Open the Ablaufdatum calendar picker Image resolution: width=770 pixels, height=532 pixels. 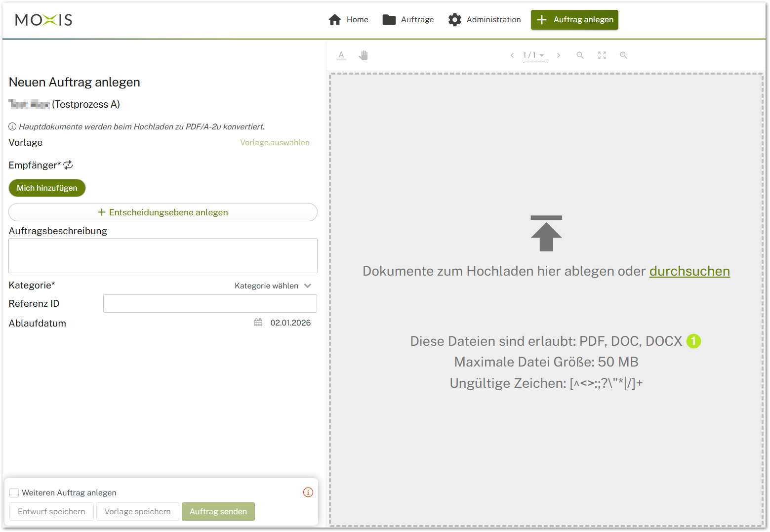pos(258,323)
